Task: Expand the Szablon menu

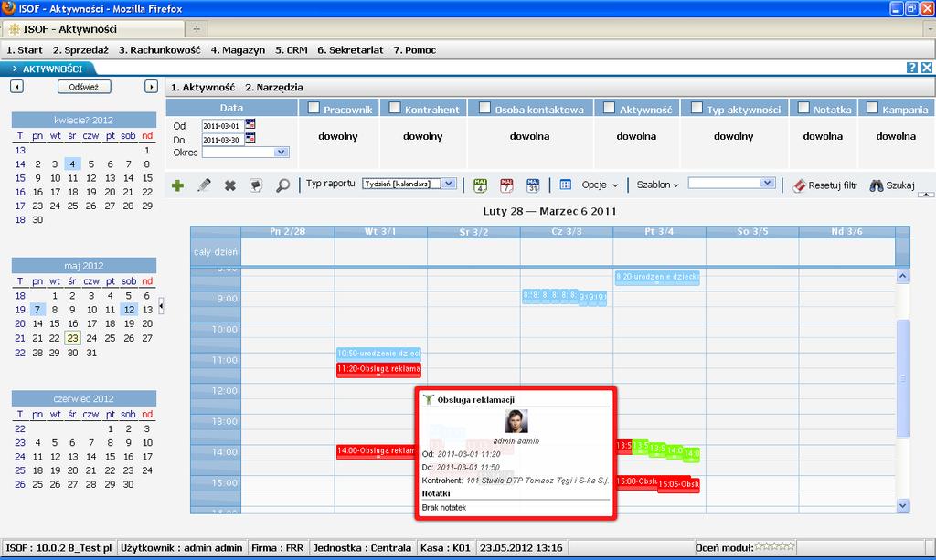Action: tap(657, 185)
